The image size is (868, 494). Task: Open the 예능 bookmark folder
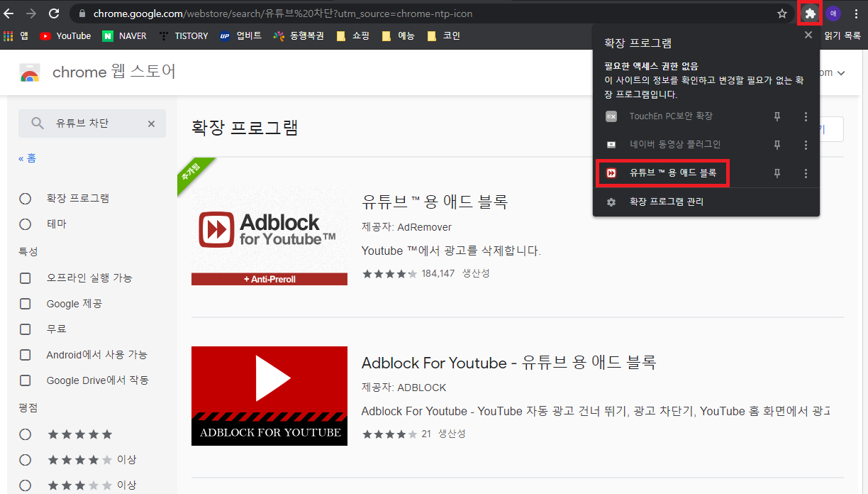click(x=399, y=35)
